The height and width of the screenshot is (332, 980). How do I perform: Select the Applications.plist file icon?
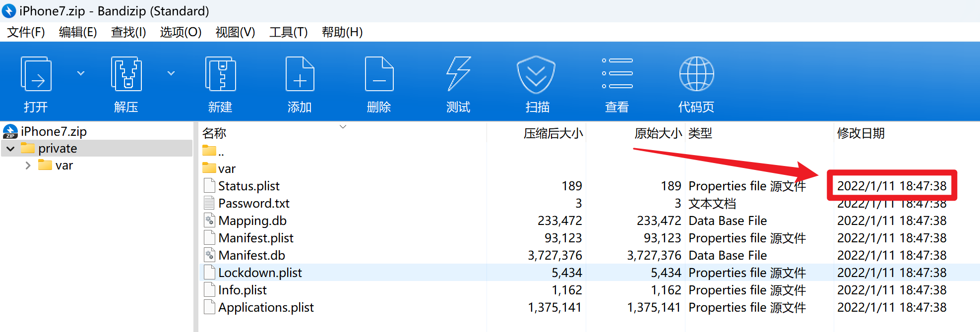click(x=209, y=307)
